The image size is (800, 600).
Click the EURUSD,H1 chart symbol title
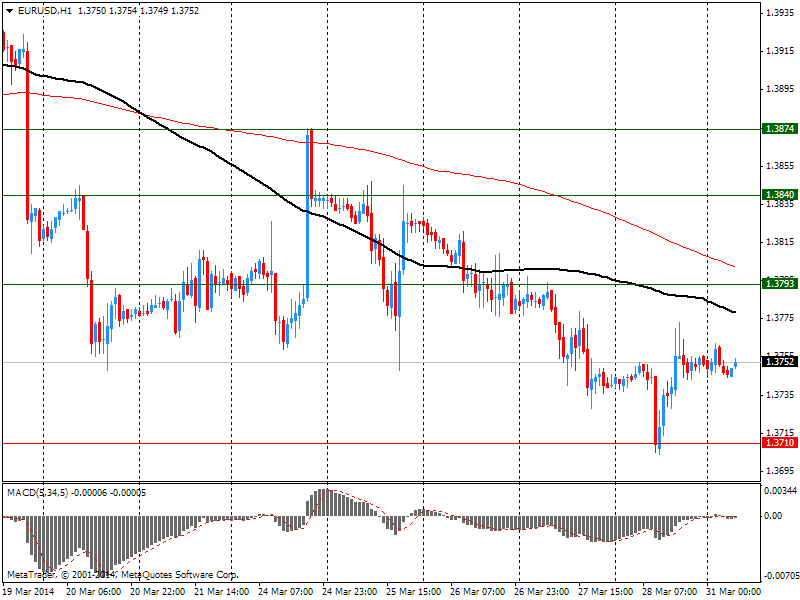click(x=45, y=11)
